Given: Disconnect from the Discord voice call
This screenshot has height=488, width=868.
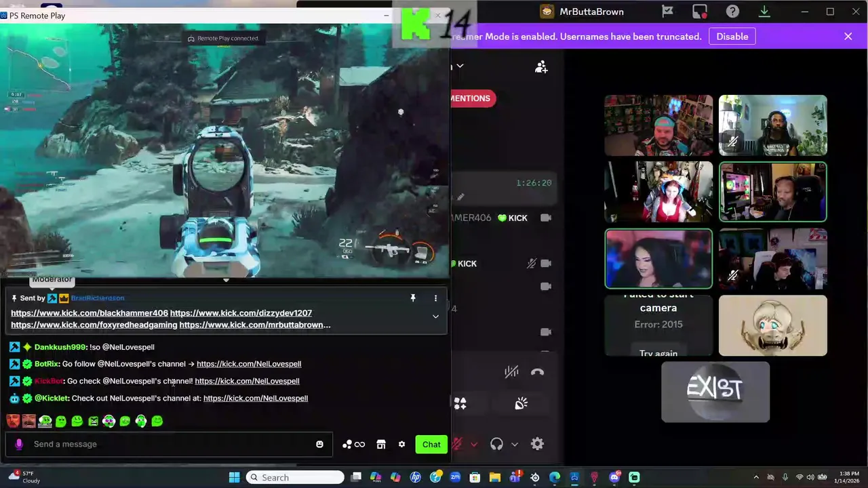Looking at the screenshot, I should point(537,371).
